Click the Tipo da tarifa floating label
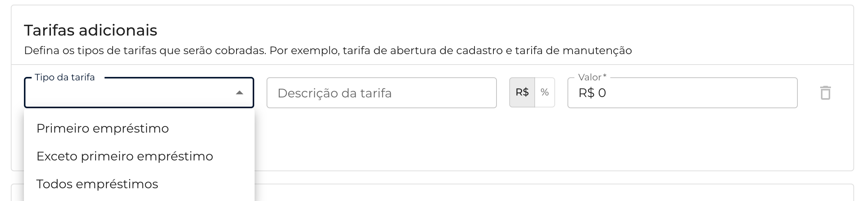The image size is (868, 201). [65, 77]
